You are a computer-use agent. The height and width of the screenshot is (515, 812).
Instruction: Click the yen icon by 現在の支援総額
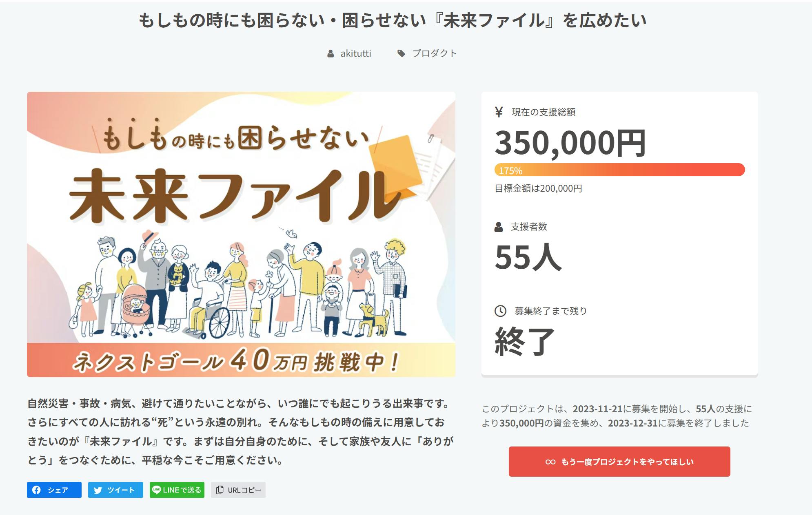click(x=499, y=112)
